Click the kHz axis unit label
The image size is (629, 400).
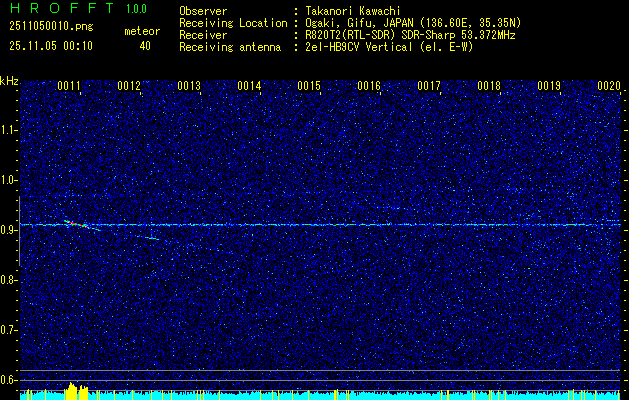tap(9, 81)
